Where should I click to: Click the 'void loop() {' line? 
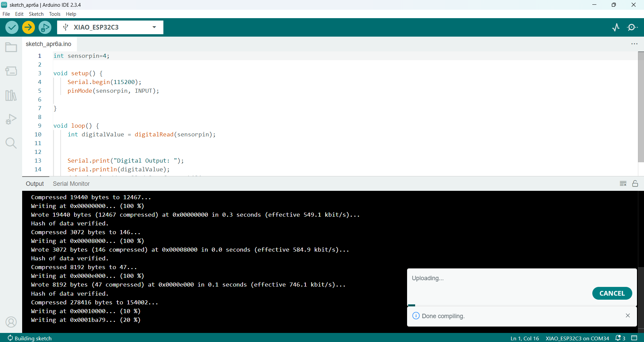pos(76,126)
